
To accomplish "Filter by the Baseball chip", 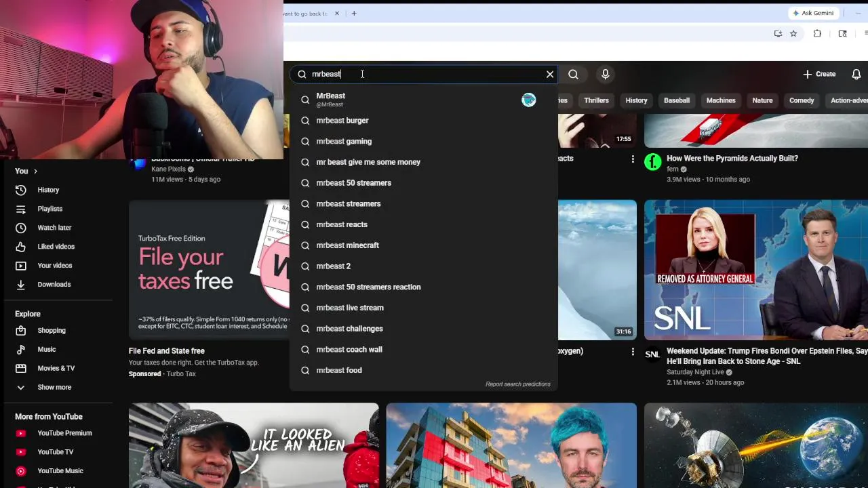I will pyautogui.click(x=677, y=100).
